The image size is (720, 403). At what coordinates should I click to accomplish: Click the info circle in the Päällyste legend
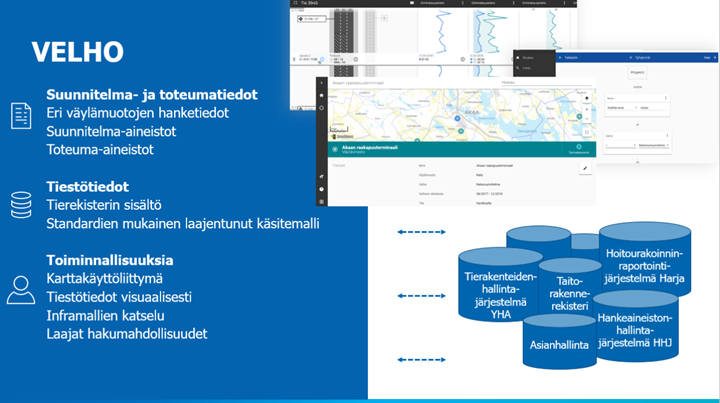coord(356,59)
